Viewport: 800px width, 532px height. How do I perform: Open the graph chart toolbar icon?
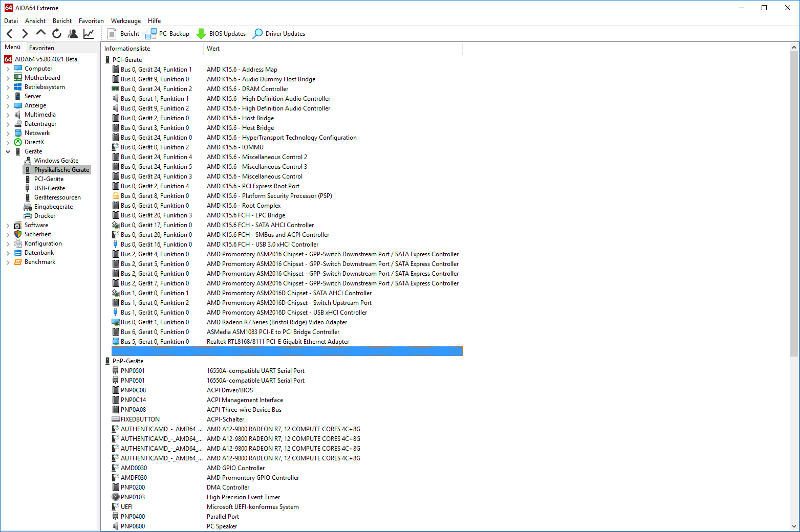click(x=89, y=34)
